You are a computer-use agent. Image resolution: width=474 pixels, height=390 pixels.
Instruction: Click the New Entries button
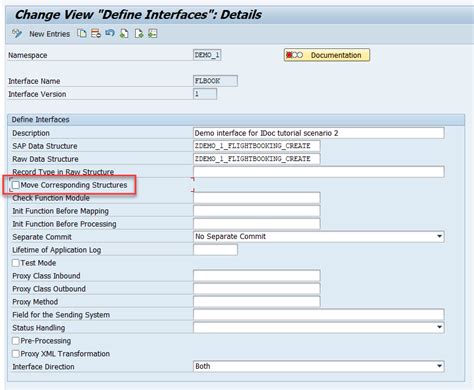(49, 34)
